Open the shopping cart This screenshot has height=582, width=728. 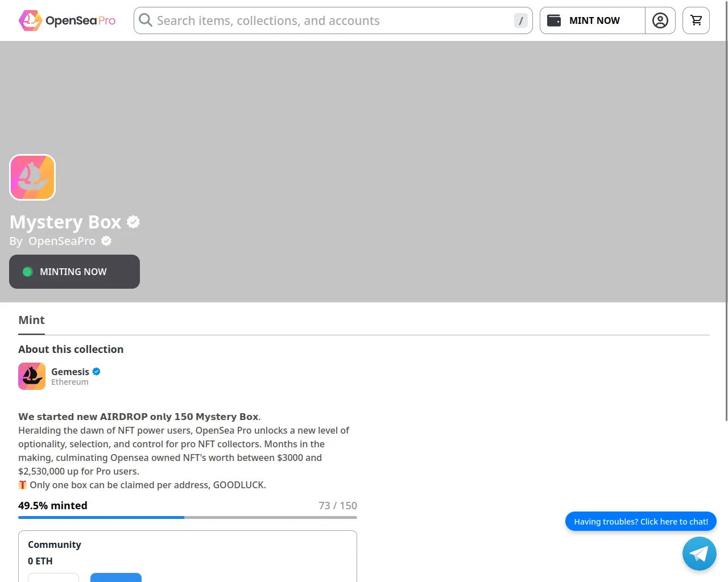pos(696,20)
